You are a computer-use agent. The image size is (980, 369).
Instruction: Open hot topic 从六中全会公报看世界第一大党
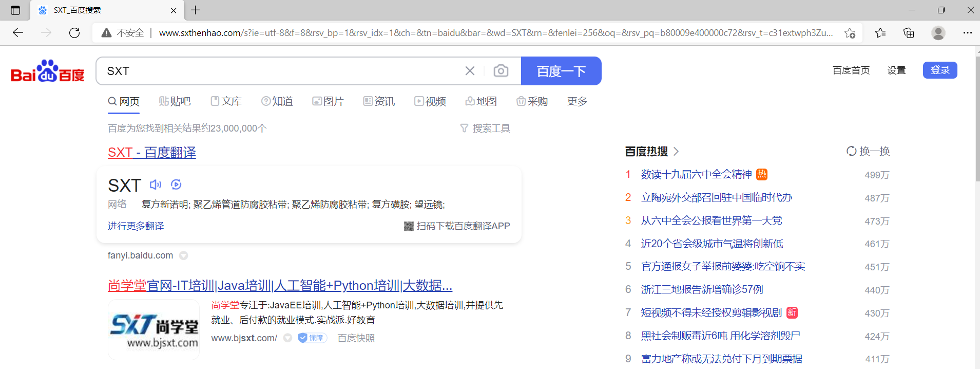(x=712, y=221)
